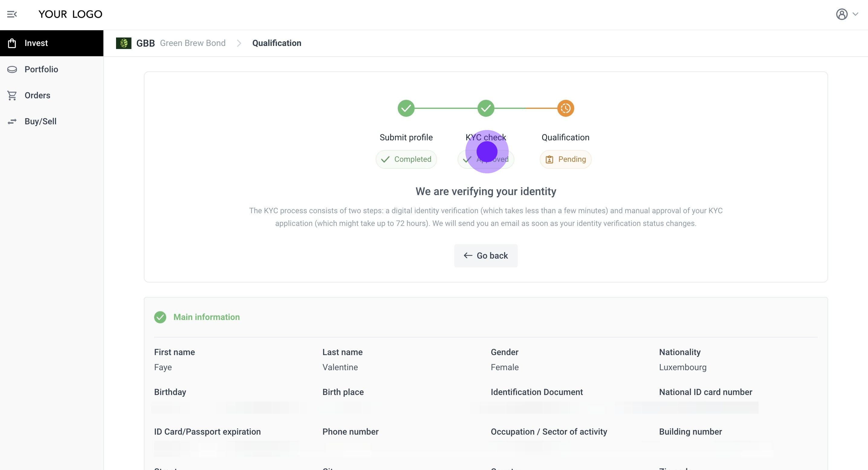Expand the account dropdown arrow
The width and height of the screenshot is (868, 470).
(x=856, y=14)
